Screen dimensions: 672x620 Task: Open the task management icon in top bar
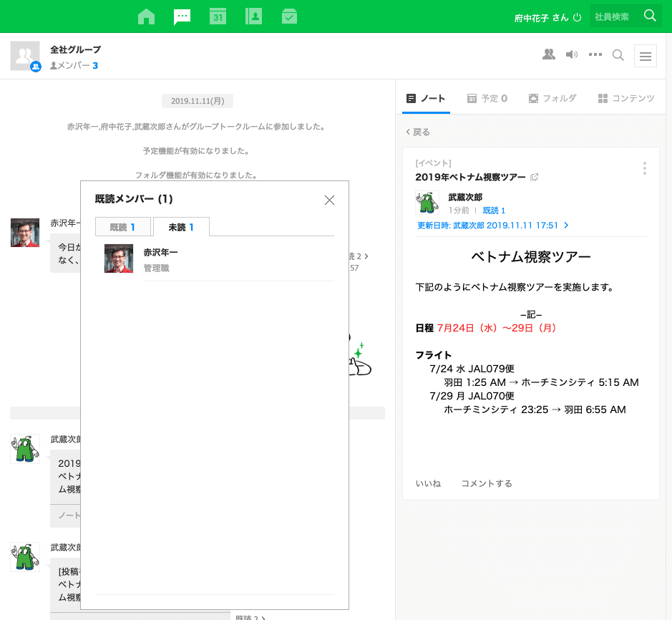[x=289, y=16]
